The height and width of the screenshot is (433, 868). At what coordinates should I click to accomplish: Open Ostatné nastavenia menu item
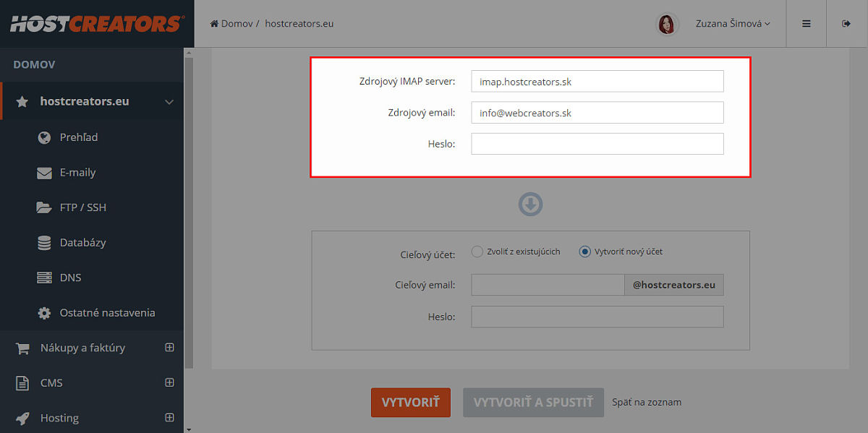click(107, 313)
